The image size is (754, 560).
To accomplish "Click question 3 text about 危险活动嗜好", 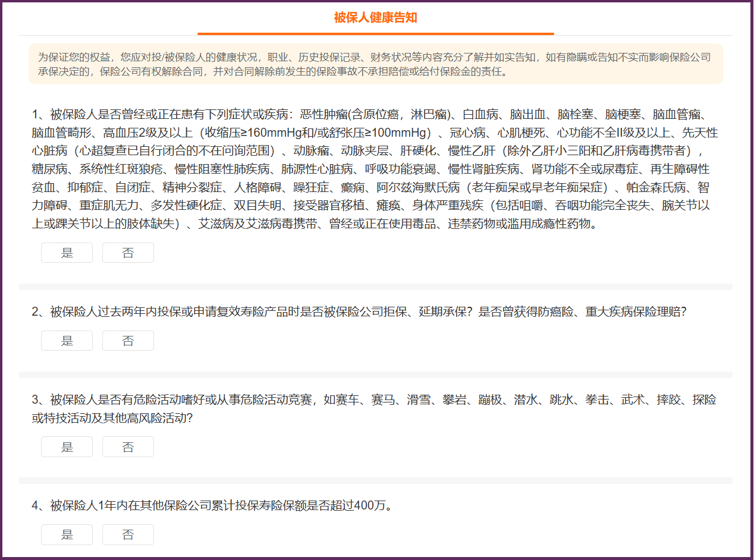I will click(x=373, y=408).
